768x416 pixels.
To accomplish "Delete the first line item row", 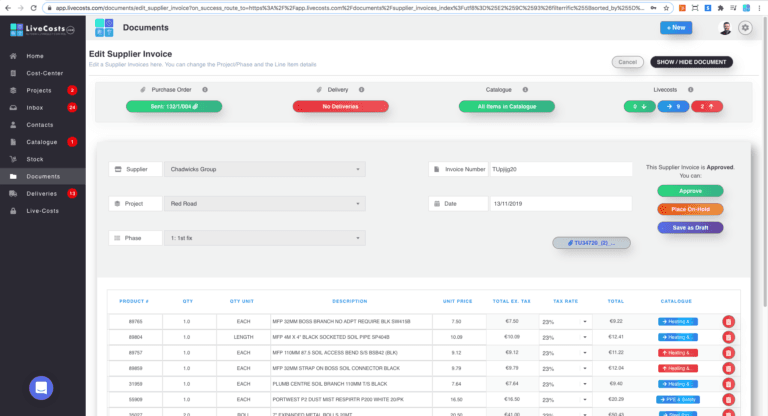I will pos(727,321).
